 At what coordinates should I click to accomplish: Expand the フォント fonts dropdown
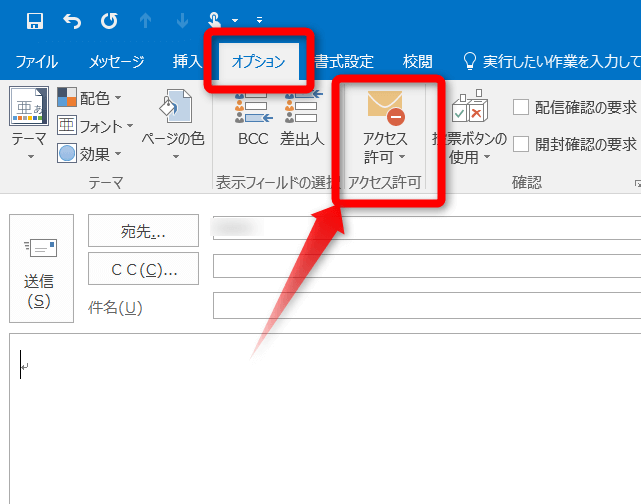(x=94, y=126)
